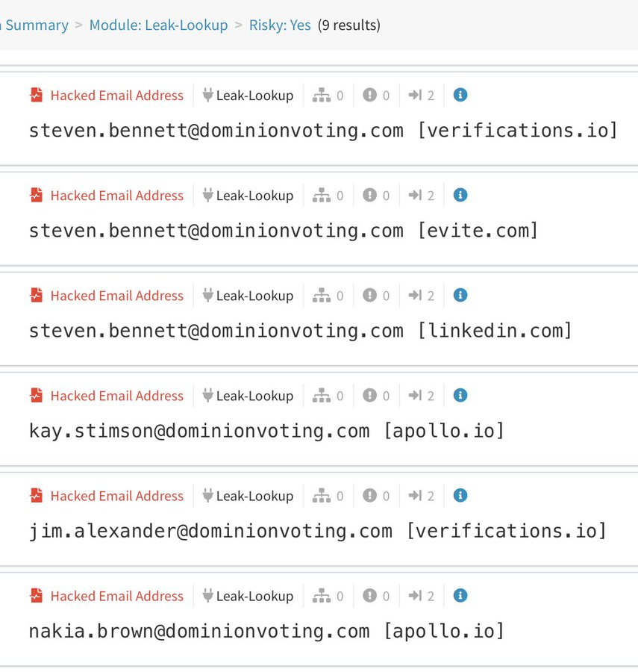Click info icon for steven.bennett evite.com row
The image size is (638, 672).
[460, 195]
